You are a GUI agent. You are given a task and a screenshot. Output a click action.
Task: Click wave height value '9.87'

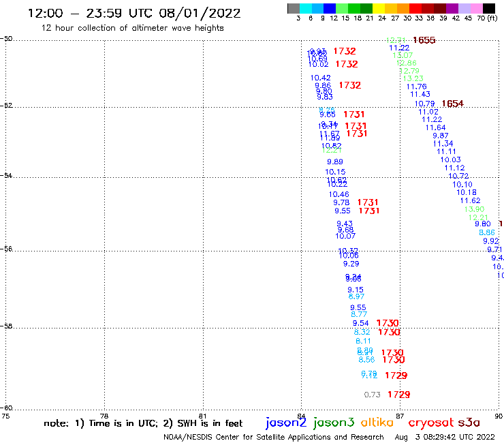coord(441,136)
